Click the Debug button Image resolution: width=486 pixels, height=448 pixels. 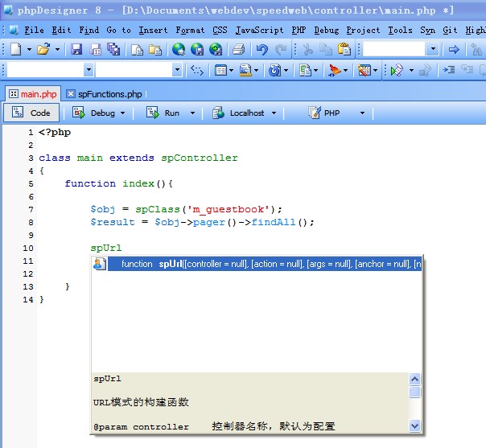[x=94, y=113]
